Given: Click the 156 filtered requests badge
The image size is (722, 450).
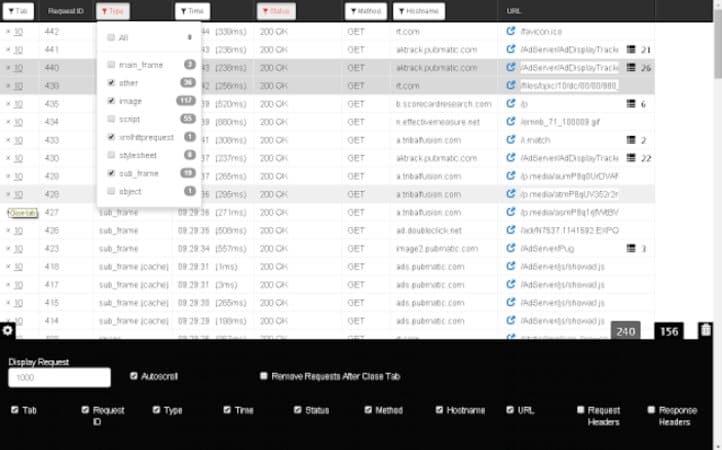Looking at the screenshot, I should tap(669, 331).
